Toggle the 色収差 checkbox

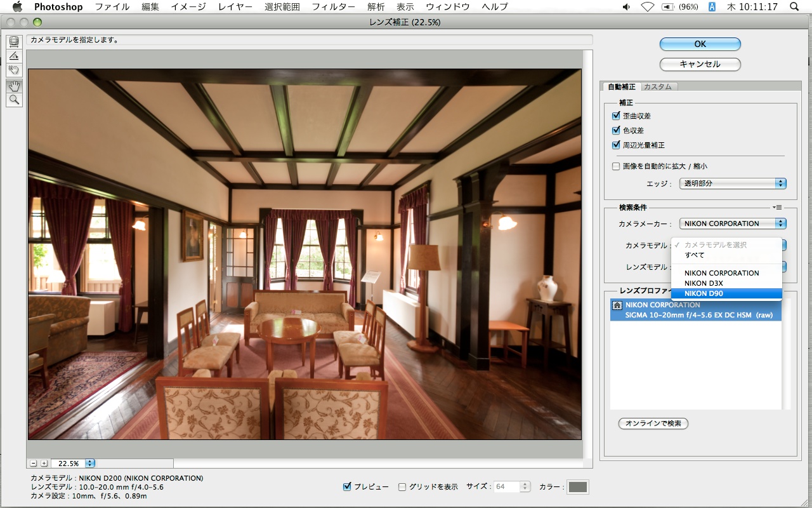[616, 130]
